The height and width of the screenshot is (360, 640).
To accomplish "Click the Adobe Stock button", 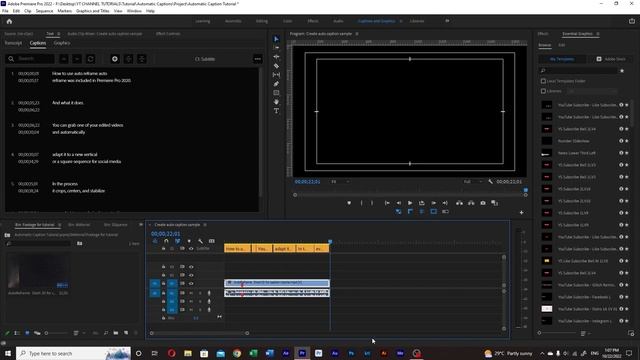I will [611, 59].
